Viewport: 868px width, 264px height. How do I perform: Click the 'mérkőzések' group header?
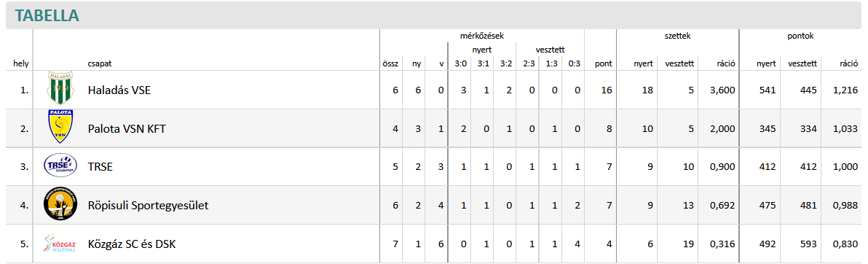481,36
